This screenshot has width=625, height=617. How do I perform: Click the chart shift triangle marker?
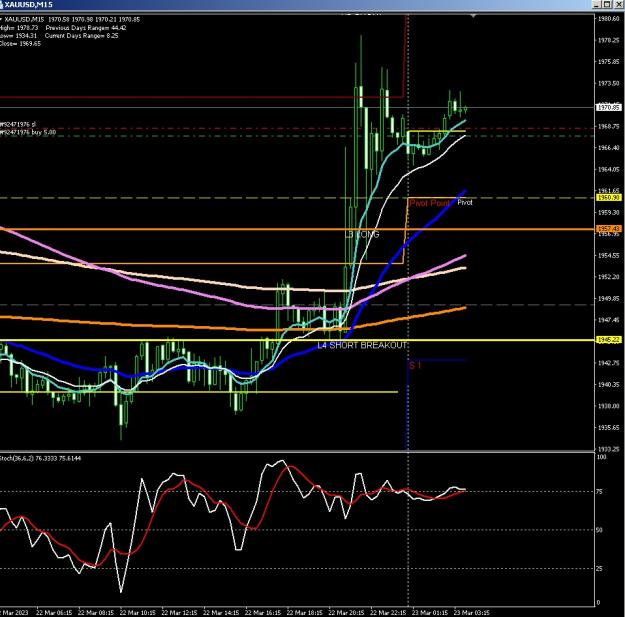(473, 16)
